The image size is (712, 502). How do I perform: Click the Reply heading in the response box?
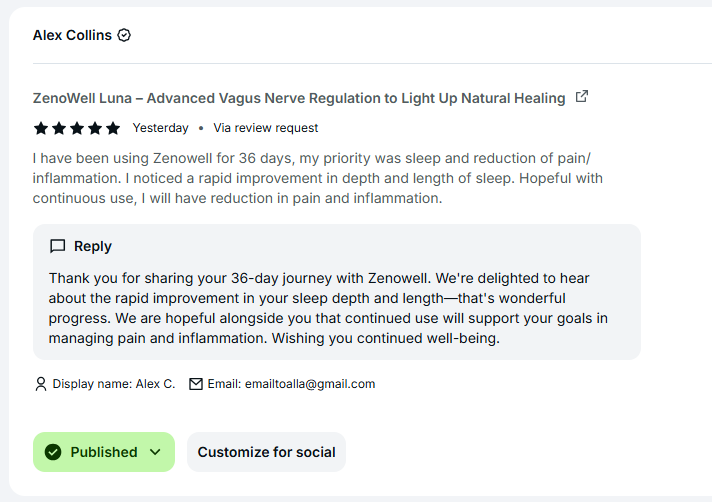click(x=93, y=246)
